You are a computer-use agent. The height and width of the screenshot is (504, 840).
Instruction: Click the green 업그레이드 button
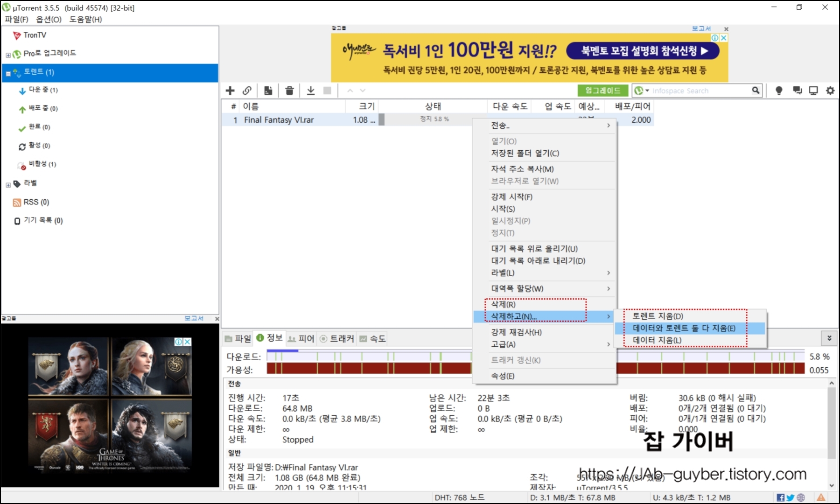(x=603, y=91)
